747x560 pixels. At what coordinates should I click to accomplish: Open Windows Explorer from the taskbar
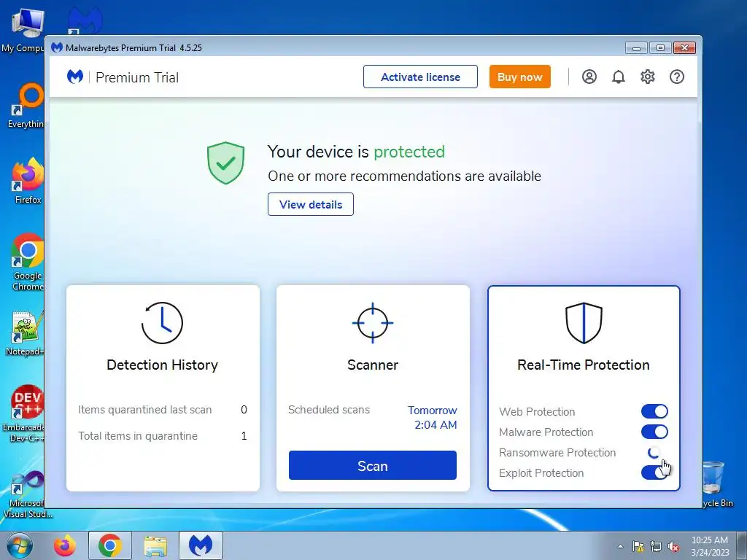coord(155,545)
